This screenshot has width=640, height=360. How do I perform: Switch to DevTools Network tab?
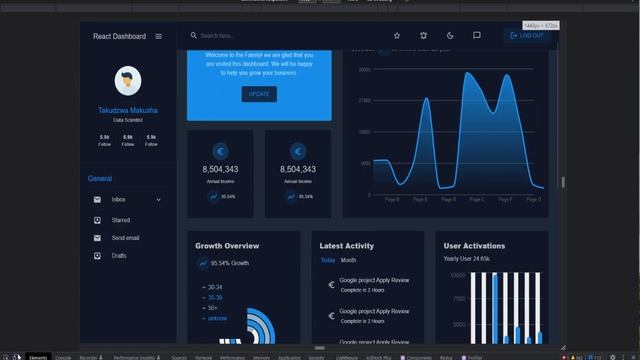(203, 358)
